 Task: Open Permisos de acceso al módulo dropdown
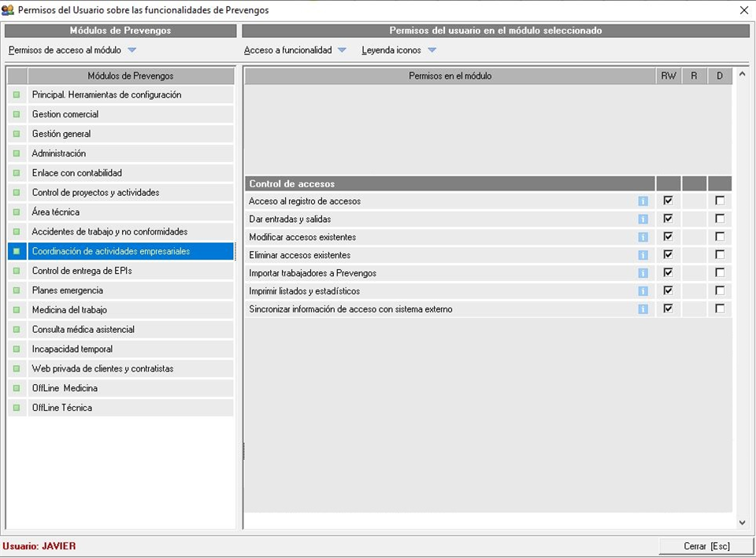tap(132, 50)
